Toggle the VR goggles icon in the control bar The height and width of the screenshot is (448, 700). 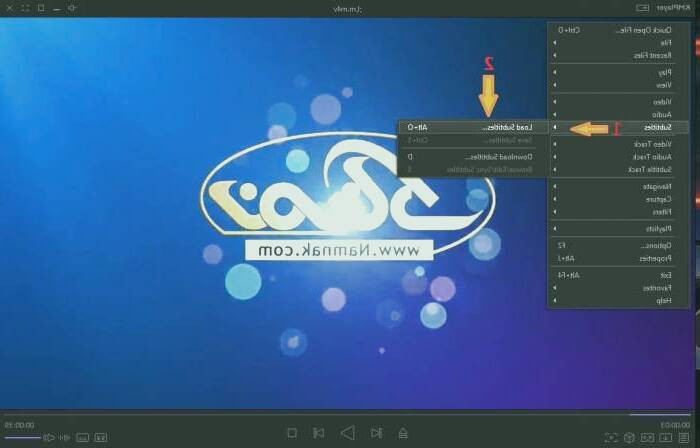tap(647, 438)
